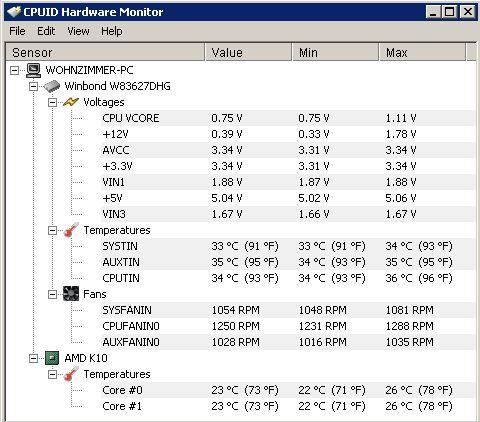Click the Max column header
Image resolution: width=480 pixels, height=422 pixels.
tap(422, 52)
